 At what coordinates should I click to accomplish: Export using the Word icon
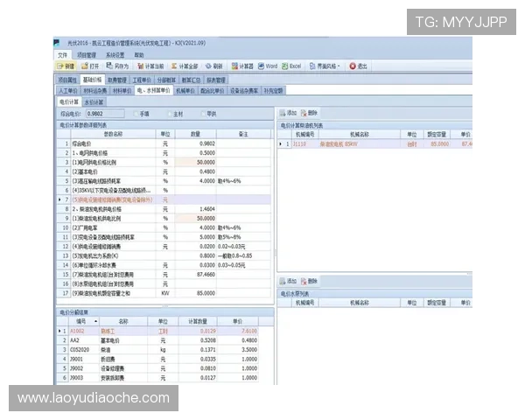click(268, 66)
